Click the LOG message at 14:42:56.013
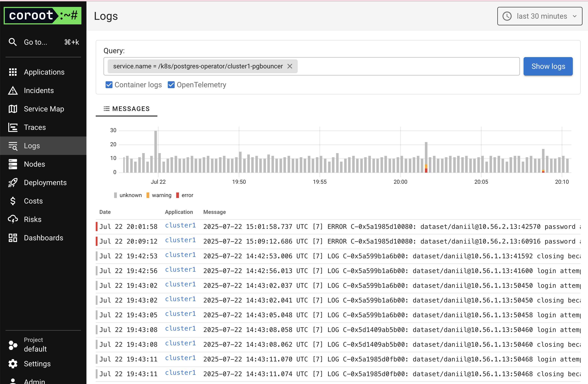This screenshot has width=588, height=384. click(392, 271)
